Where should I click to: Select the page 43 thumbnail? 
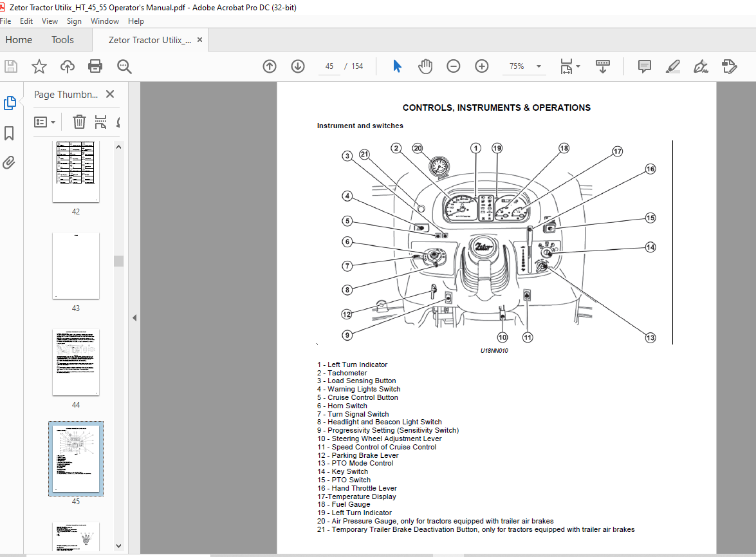76,265
